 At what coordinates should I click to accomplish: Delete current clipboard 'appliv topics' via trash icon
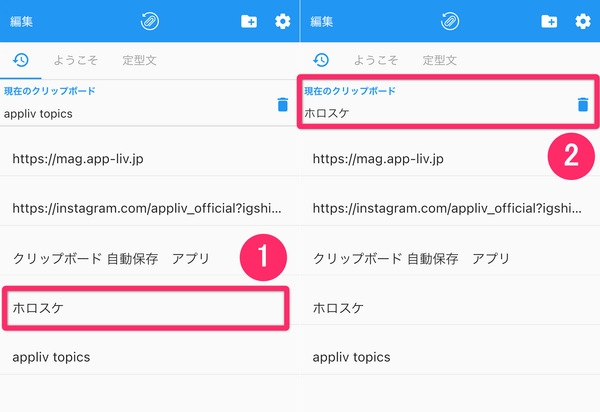pyautogui.click(x=283, y=104)
